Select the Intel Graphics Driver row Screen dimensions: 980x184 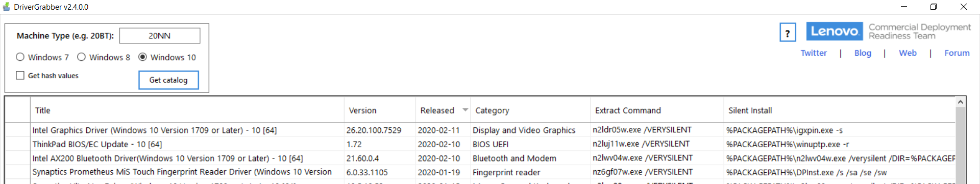[480, 130]
